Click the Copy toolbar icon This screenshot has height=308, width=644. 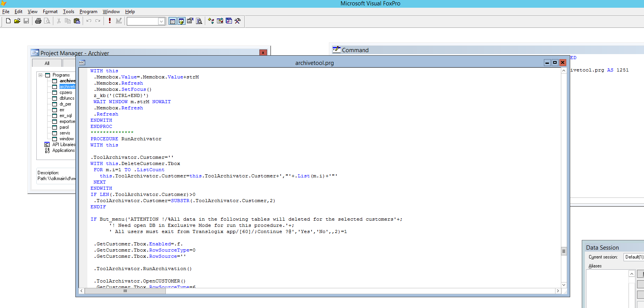click(x=68, y=21)
